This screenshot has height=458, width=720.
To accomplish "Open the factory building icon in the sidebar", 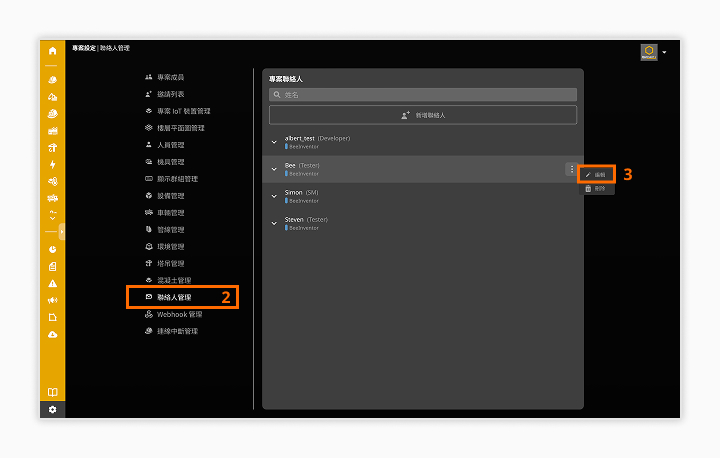I will [x=52, y=131].
